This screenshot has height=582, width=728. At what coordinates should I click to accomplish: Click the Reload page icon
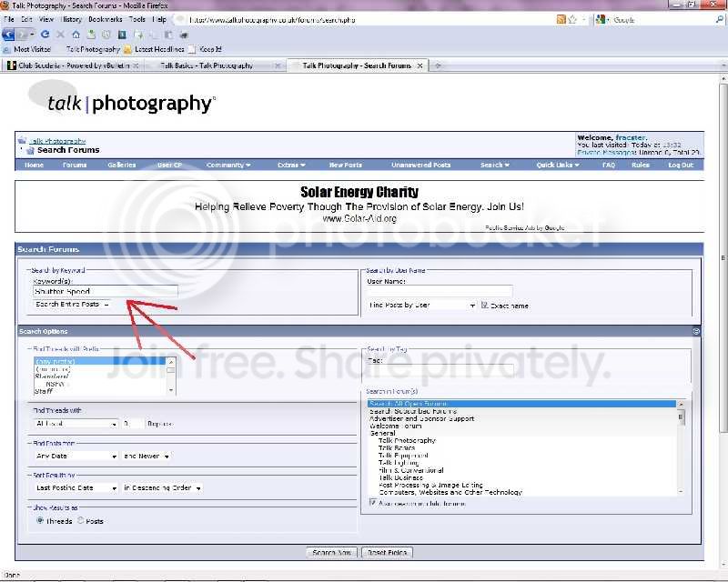45,34
